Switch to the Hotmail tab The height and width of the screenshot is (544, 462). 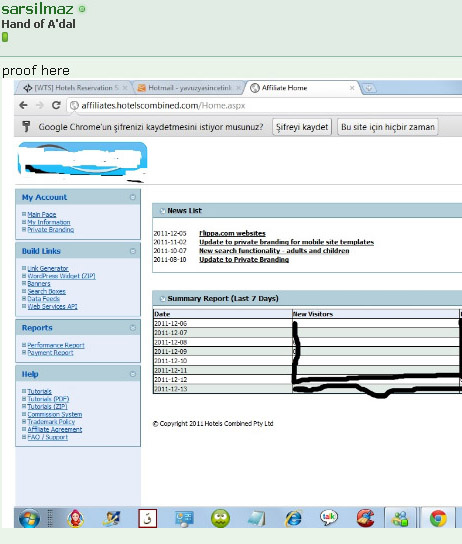[x=189, y=88]
